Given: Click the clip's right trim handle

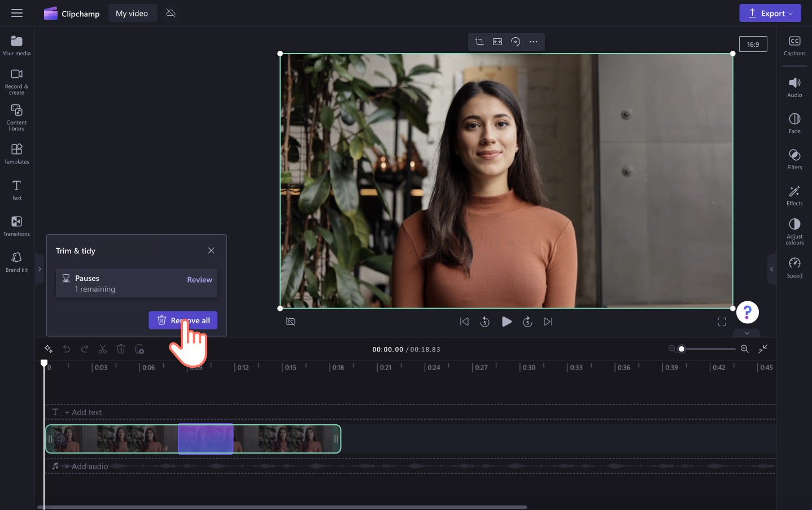Looking at the screenshot, I should pos(336,439).
